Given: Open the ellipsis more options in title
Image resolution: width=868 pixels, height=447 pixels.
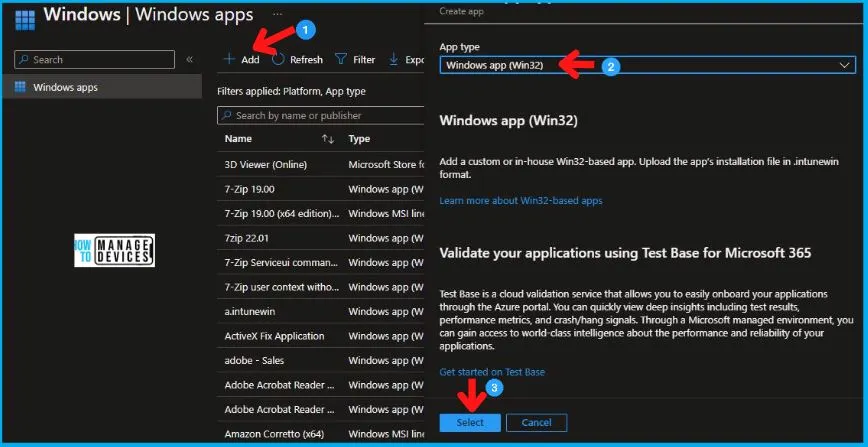Looking at the screenshot, I should (x=278, y=14).
